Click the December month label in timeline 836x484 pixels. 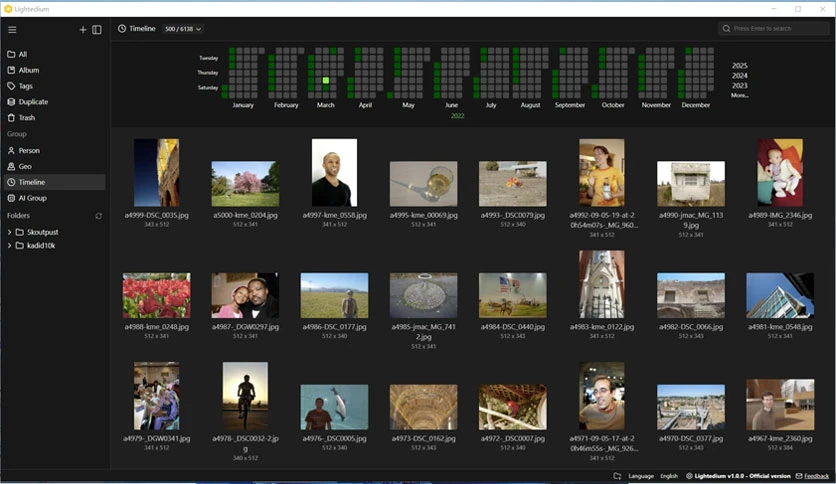(695, 105)
